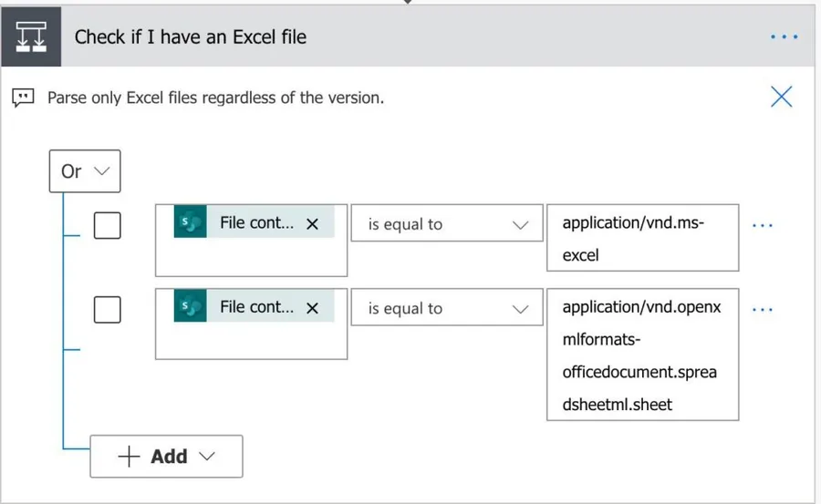
Task: Open the ellipsis menu for the openxmlformats row
Action: tap(762, 310)
